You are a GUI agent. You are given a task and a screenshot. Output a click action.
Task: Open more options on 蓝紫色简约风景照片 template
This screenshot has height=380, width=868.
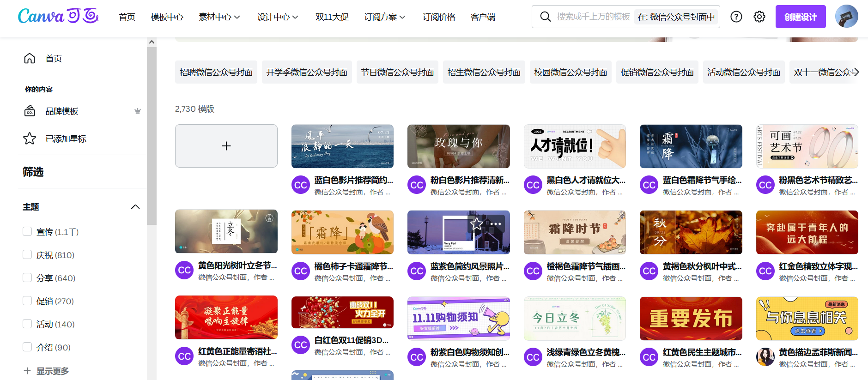(496, 224)
